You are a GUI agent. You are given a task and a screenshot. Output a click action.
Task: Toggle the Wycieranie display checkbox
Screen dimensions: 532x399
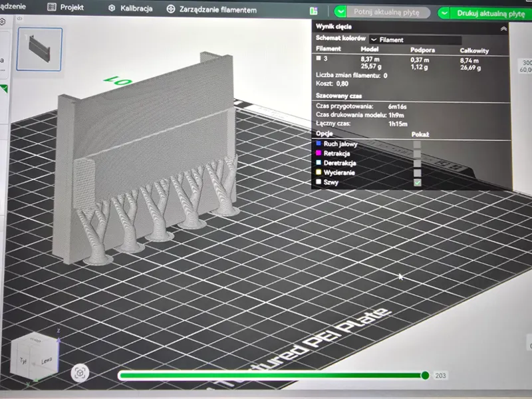click(x=417, y=173)
